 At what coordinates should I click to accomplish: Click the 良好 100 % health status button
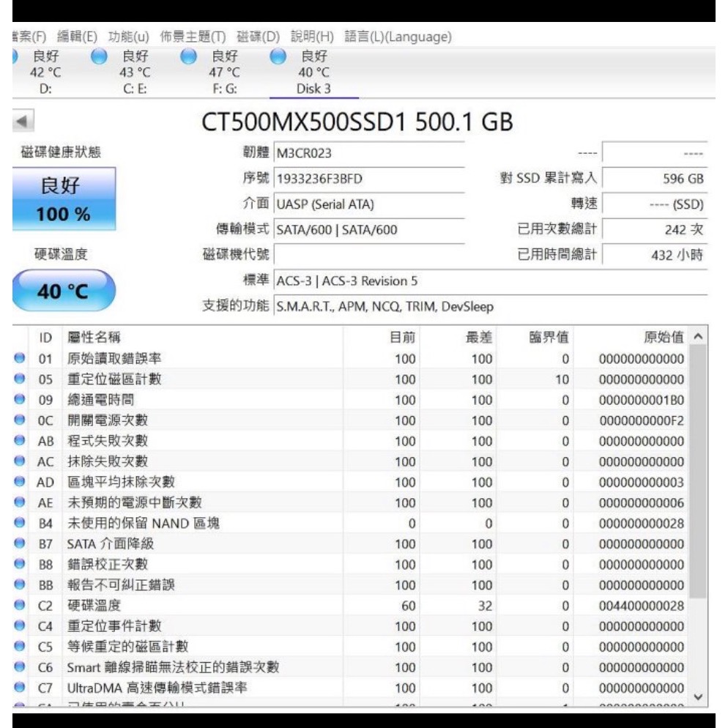tap(64, 199)
